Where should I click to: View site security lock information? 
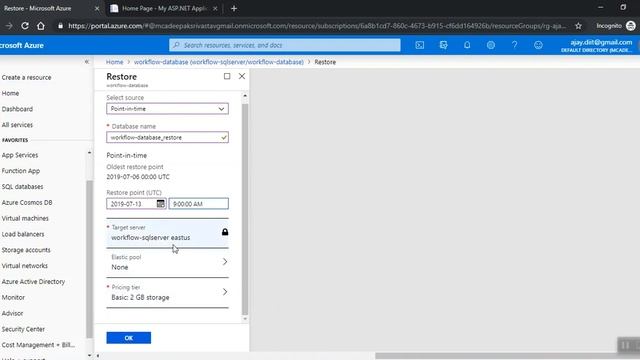[60, 26]
